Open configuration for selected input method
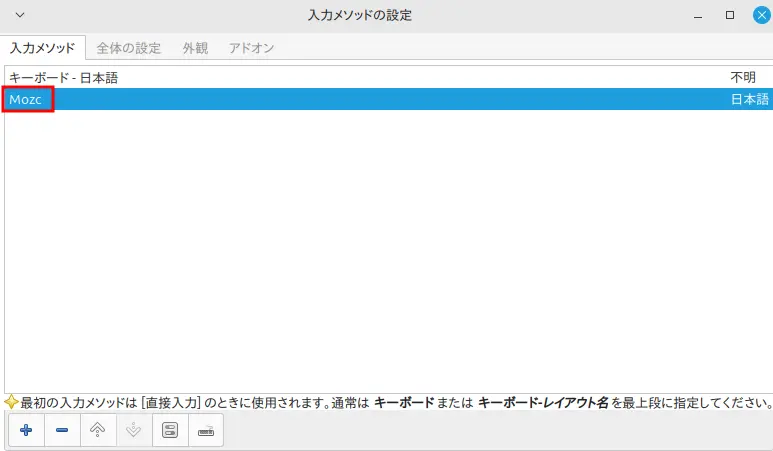This screenshot has height=451, width=773. [x=170, y=430]
